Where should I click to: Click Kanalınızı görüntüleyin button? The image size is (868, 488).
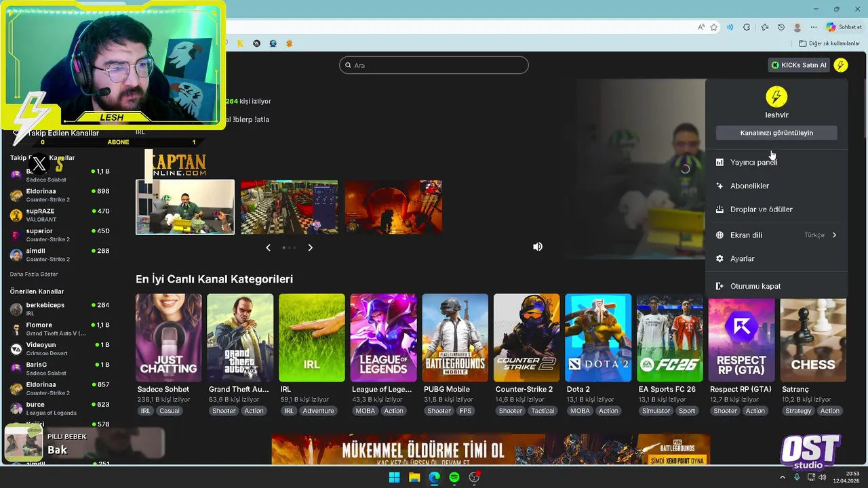[x=776, y=133]
